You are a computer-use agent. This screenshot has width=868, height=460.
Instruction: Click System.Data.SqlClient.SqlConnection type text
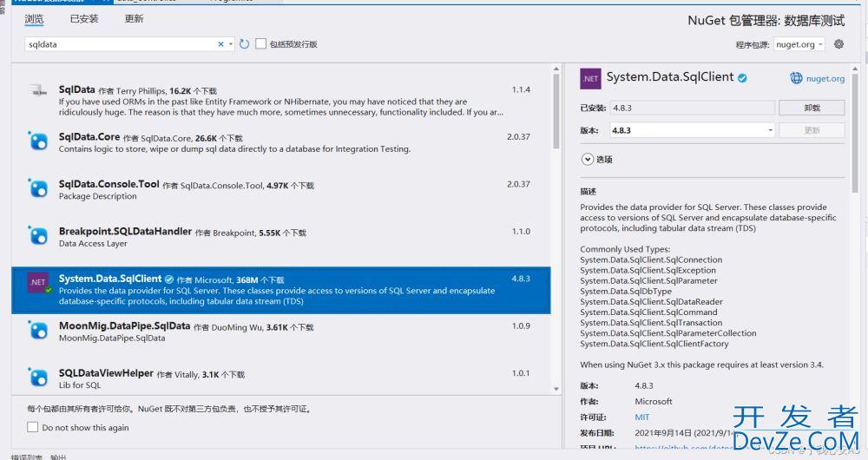(651, 260)
